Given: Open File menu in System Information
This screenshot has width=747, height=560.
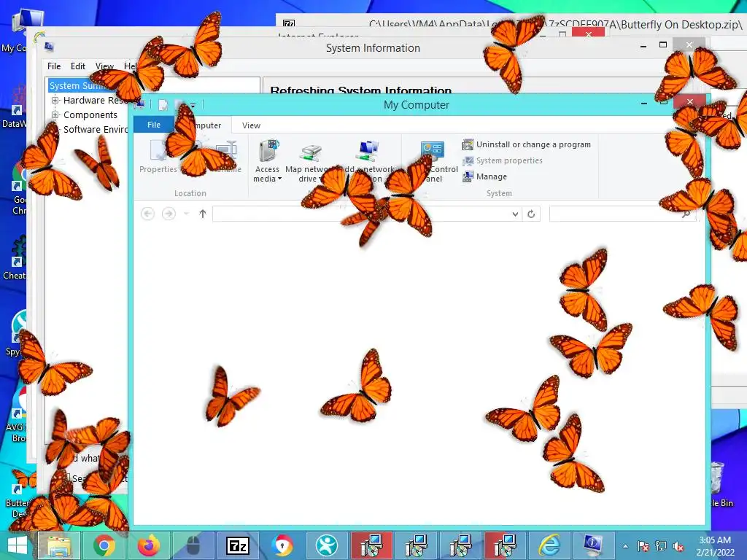Looking at the screenshot, I should coord(54,66).
